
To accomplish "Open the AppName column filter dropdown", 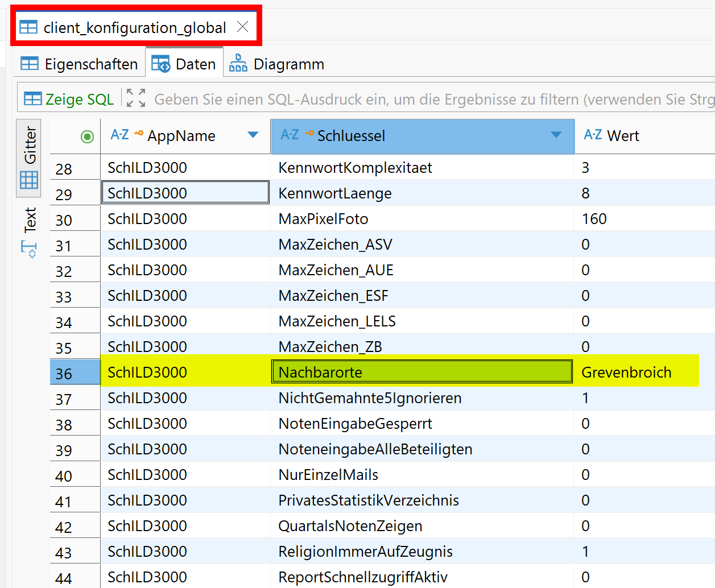I will tap(253, 135).
